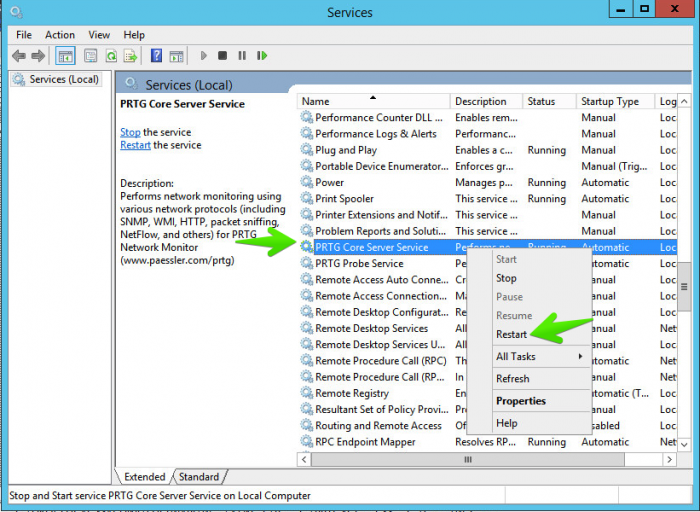Switch to the Standard tab
This screenshot has height=512, width=700.
click(199, 477)
